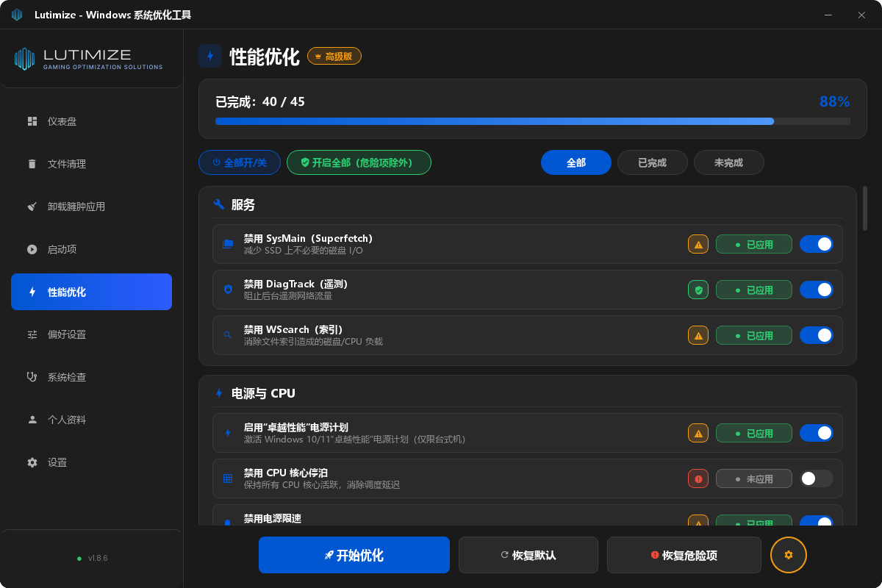This screenshot has width=882, height=588.
Task: Click the folder icon beside 禁用 SysMain
Action: coord(228,244)
